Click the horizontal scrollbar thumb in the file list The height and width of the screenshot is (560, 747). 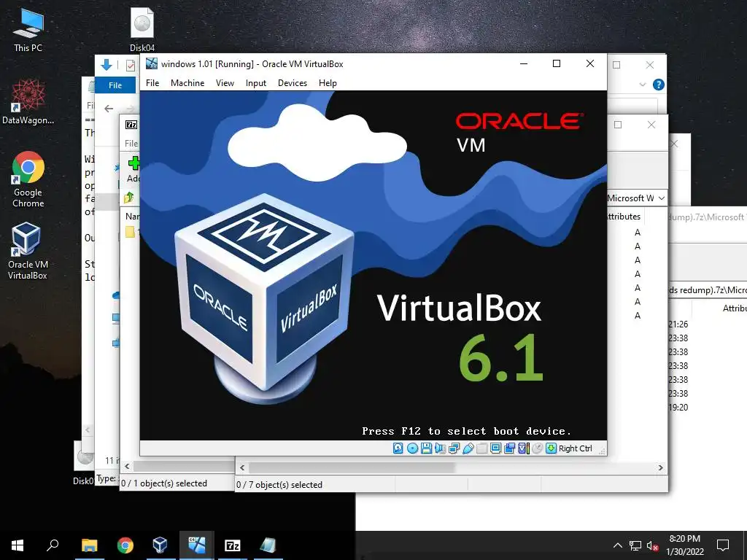click(352, 467)
